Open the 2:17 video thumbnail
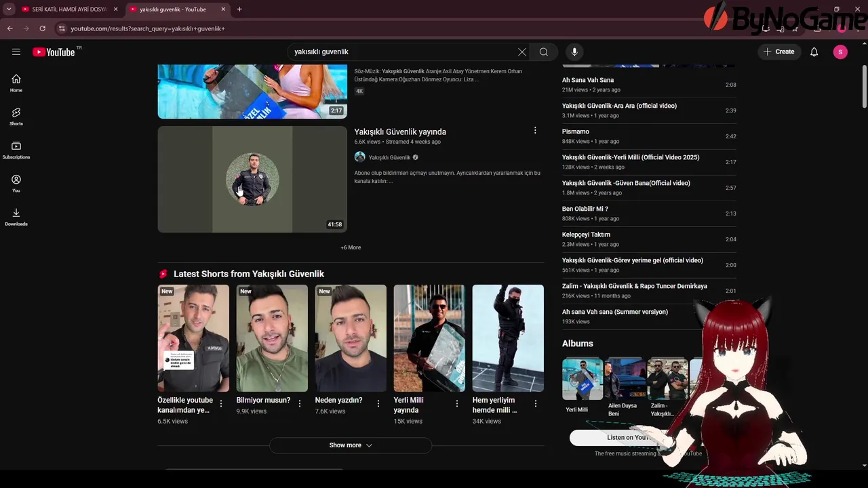 point(252,91)
